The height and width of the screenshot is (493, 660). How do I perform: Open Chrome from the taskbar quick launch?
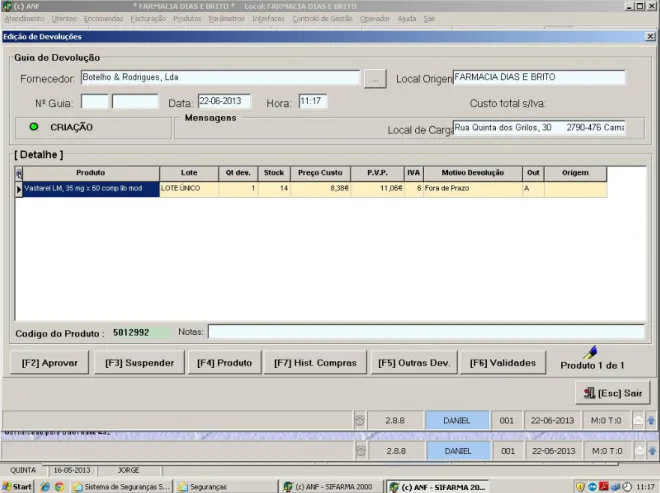pyautogui.click(x=59, y=487)
